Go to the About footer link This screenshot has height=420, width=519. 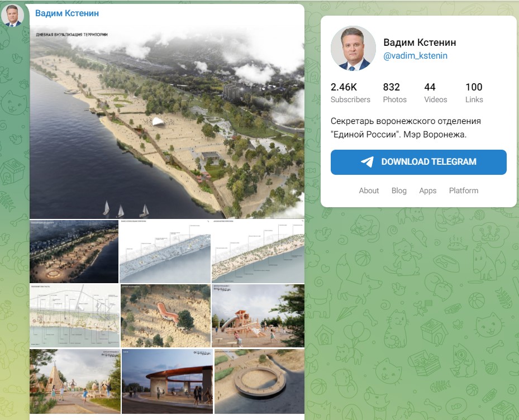click(369, 190)
